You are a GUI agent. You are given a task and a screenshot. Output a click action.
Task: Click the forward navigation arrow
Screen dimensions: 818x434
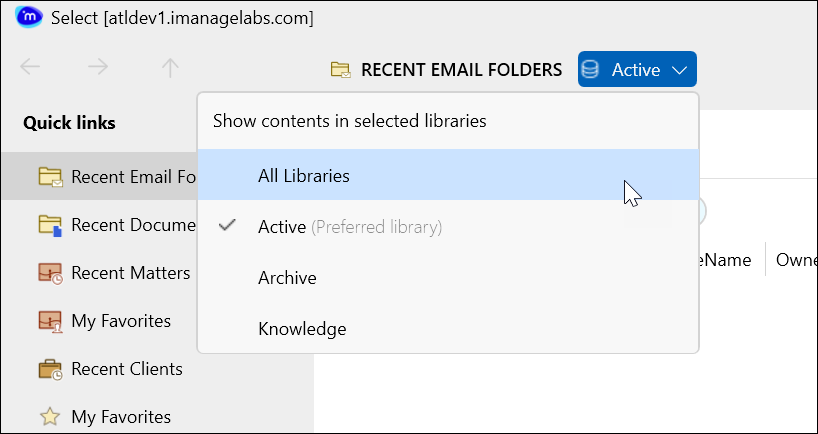pos(98,68)
